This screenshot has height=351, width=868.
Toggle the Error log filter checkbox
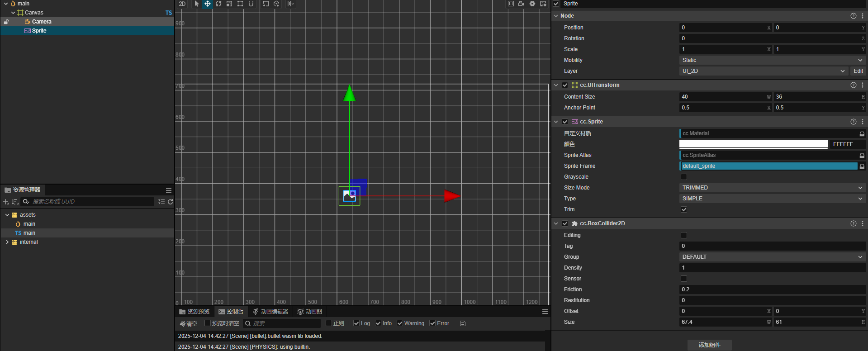click(x=432, y=323)
